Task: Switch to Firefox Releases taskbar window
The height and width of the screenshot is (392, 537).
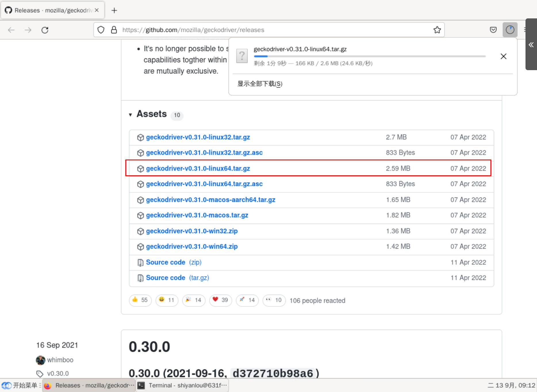Action: click(89, 385)
